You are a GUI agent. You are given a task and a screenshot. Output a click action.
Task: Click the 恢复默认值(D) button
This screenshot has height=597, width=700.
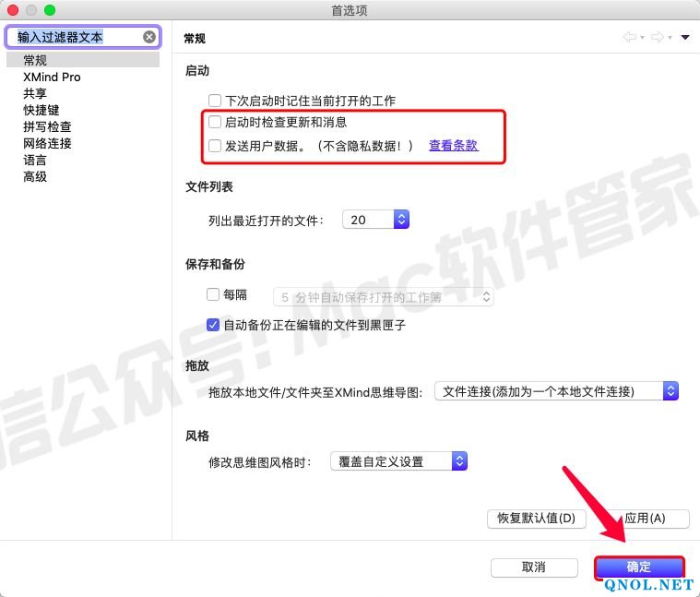click(536, 519)
